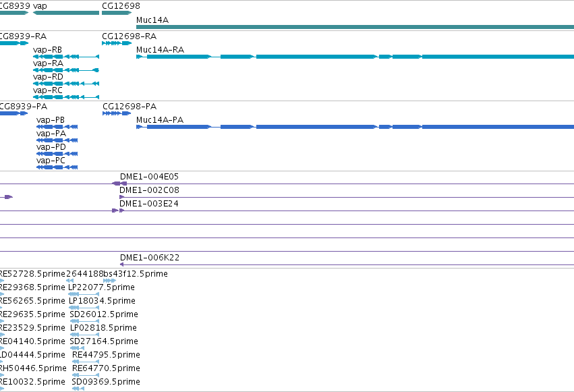574x392 pixels.
Task: Select the vap-RA transcript label
Action: coord(48,63)
